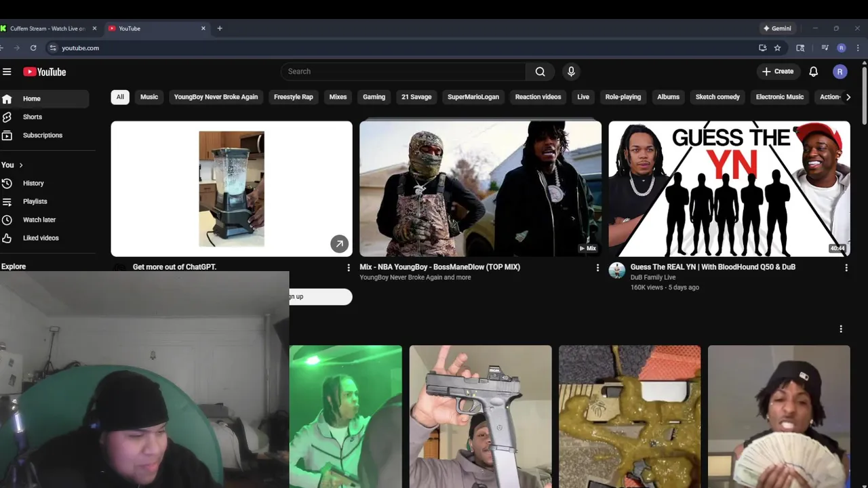Select the 21 Savage chip
This screenshot has width=868, height=488.
tap(416, 97)
